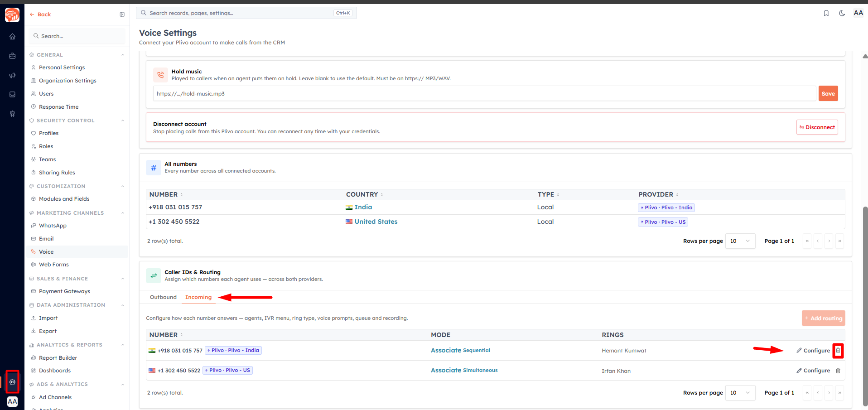Sort All numbers table by NUMBER

pyautogui.click(x=166, y=194)
